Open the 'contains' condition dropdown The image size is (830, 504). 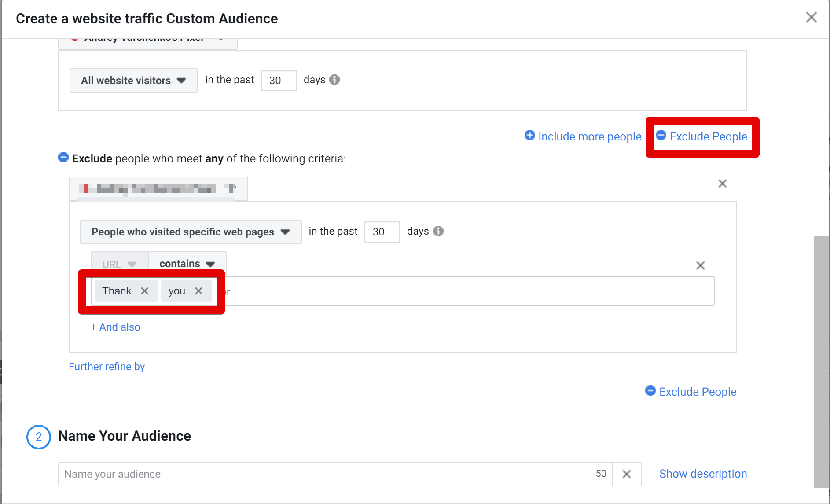[x=187, y=264]
